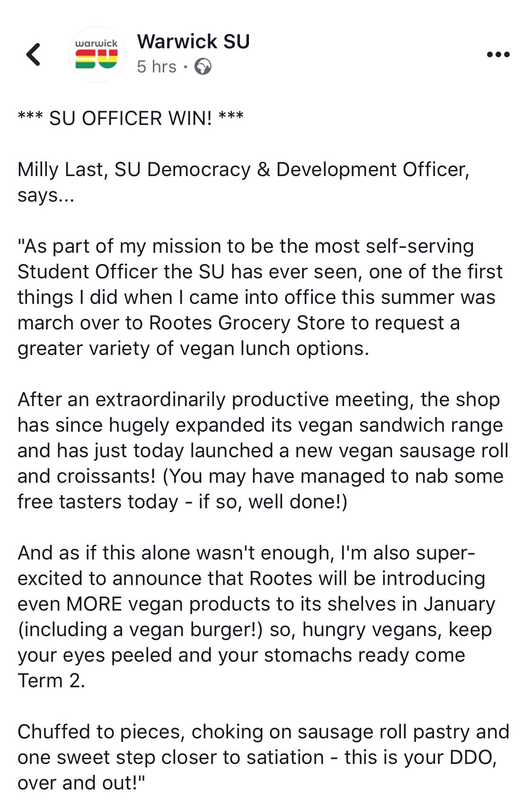Click the Milly Last introduction line
This screenshot has width=532, height=807.
point(243,169)
